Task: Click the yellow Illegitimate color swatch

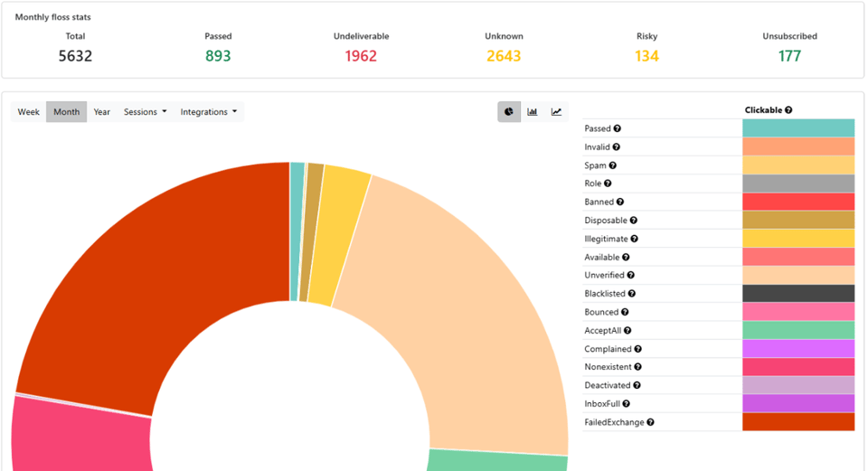Action: pos(798,238)
